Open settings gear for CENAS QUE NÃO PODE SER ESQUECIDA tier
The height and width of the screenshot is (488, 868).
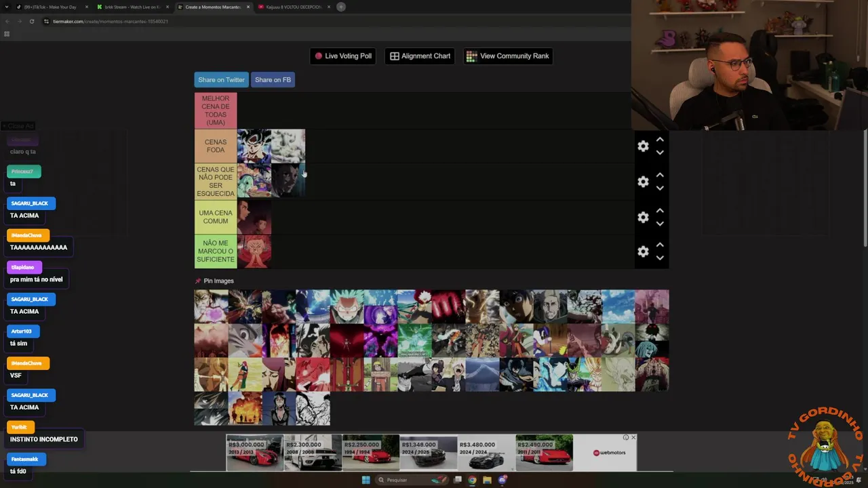643,182
